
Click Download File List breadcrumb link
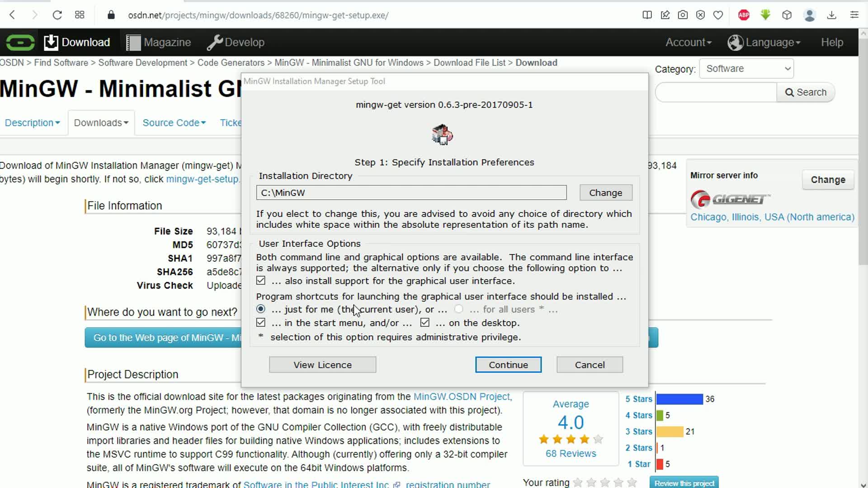click(469, 63)
